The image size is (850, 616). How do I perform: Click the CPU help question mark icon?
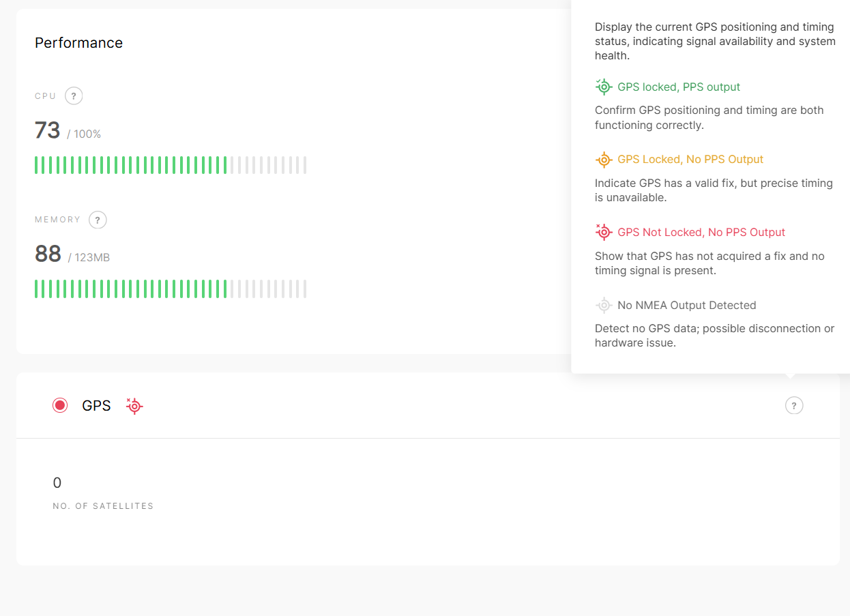pos(74,96)
